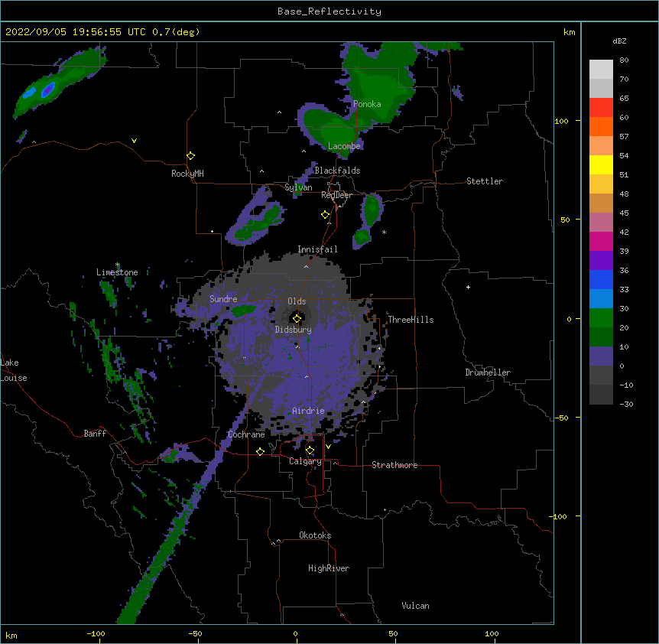Click the right axis 50 km label

[x=565, y=220]
